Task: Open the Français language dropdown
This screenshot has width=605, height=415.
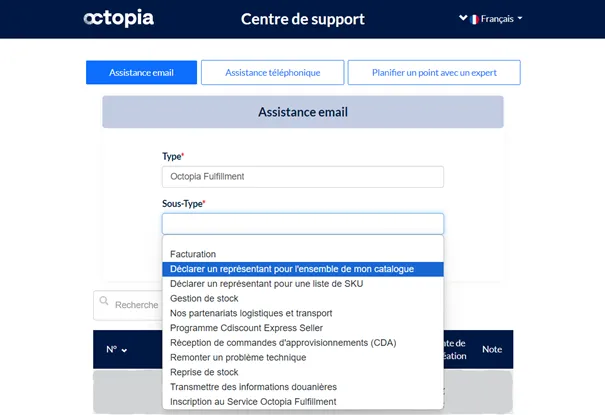Action: tap(490, 19)
